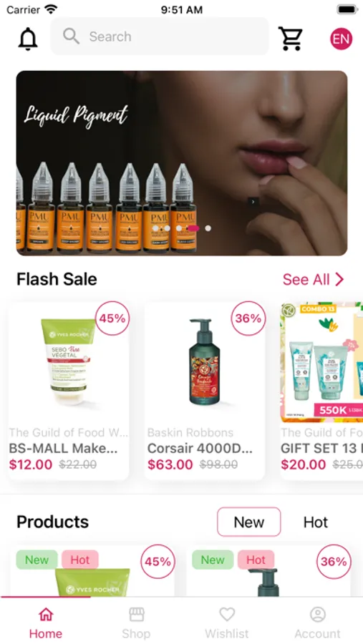Click the Baskin Robbons store name
The image size is (363, 644).
click(x=190, y=432)
